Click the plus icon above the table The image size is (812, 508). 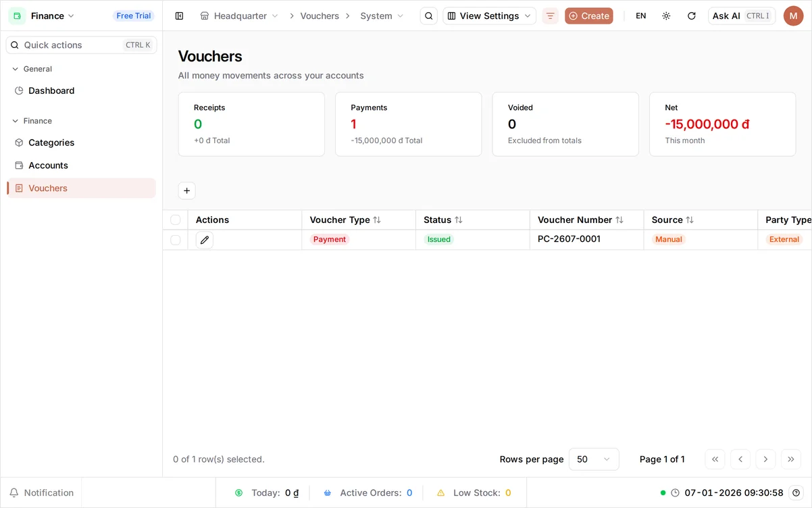point(187,191)
